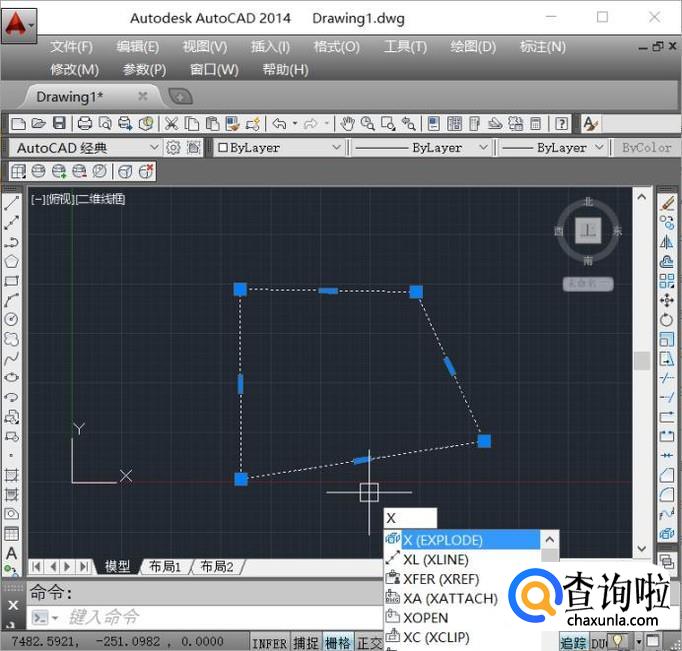The image size is (682, 651).
Task: Open the AutoCAD application menu logo
Action: pos(19,25)
